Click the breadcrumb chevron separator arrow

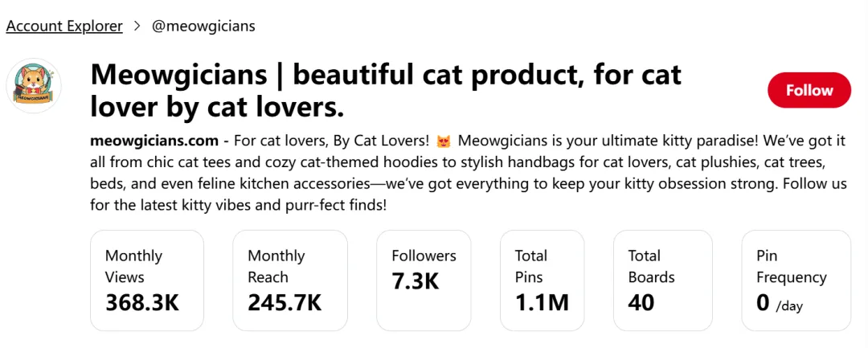pos(137,26)
